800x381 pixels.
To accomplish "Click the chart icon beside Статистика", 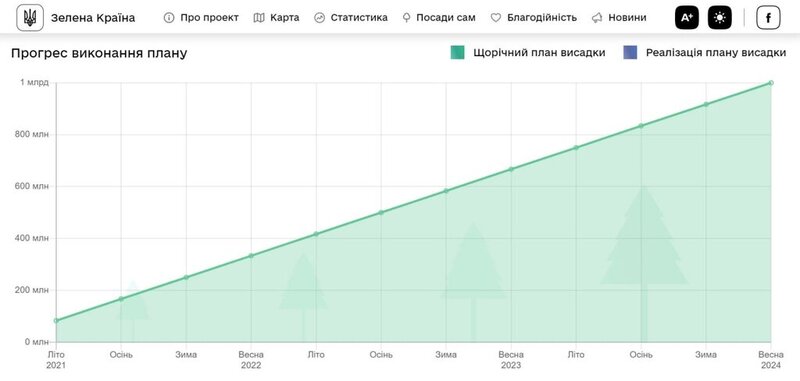I will click(319, 18).
